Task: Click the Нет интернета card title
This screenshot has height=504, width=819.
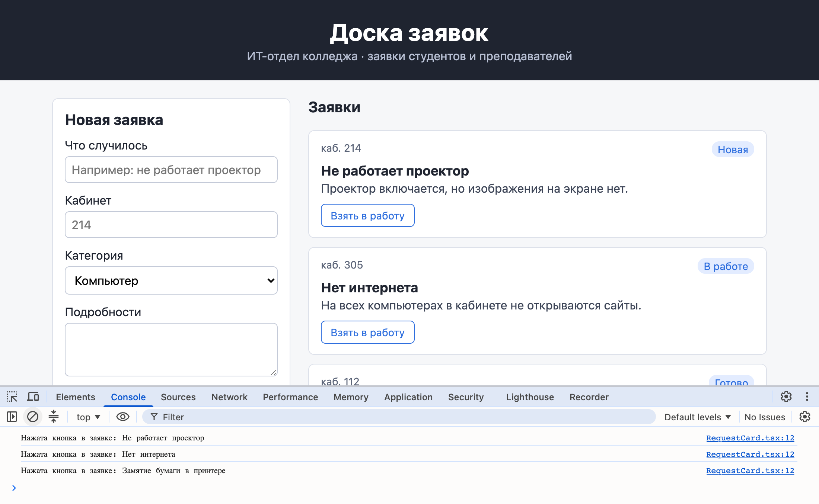Action: (369, 288)
